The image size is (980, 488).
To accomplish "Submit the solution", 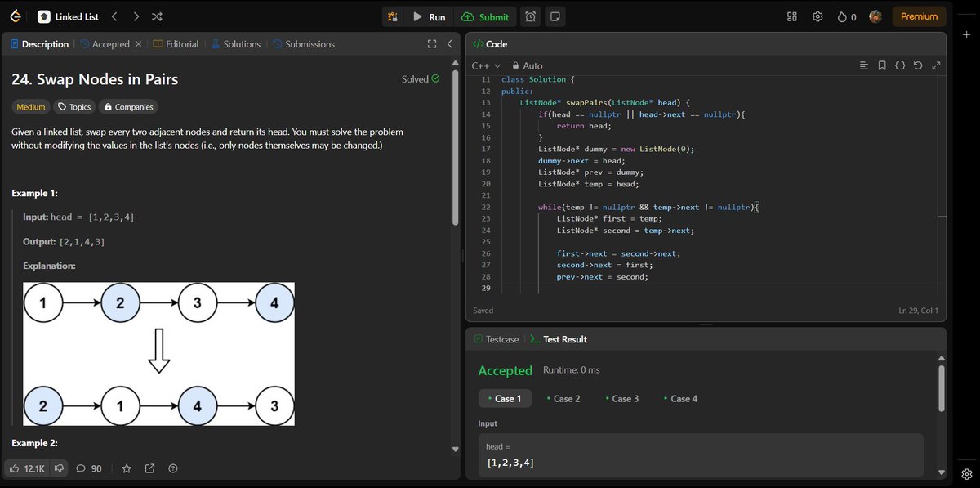I will [485, 16].
